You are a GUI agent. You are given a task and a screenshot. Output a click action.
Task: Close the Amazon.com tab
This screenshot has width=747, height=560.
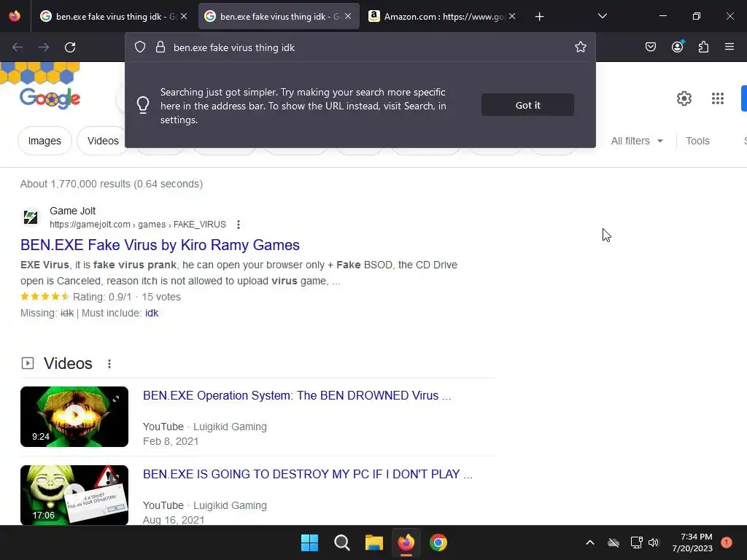point(512,16)
